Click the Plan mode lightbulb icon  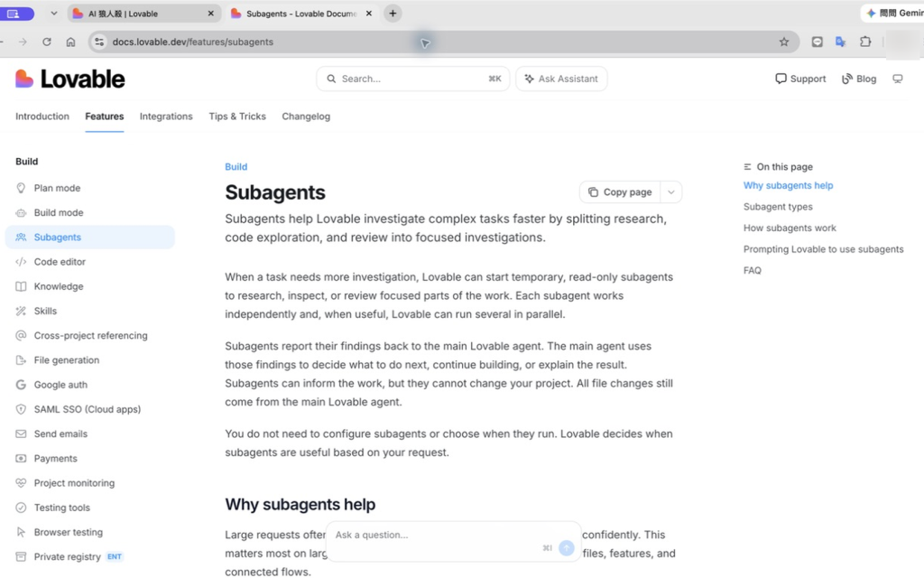tap(22, 188)
